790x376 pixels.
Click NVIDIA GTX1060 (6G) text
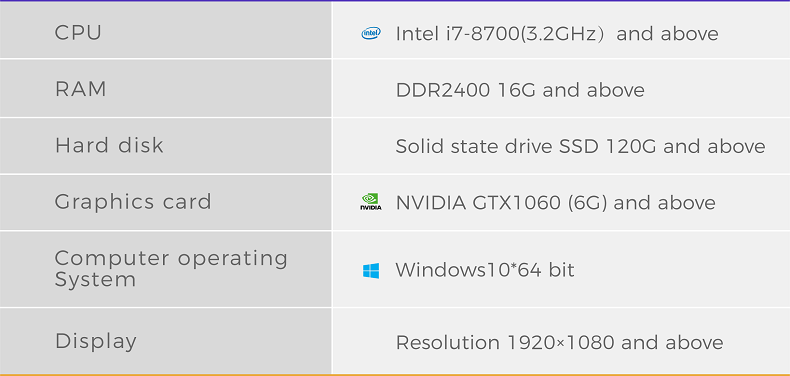pos(501,203)
